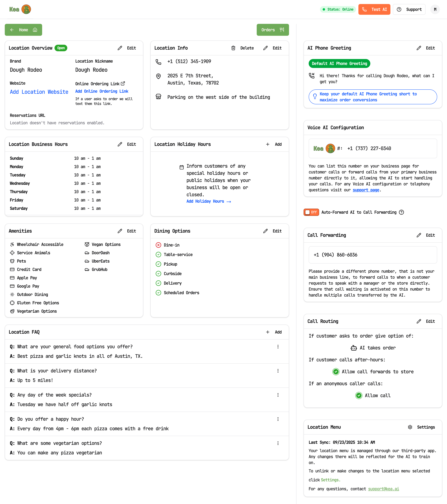Open options menu for vegetarian options FAQ

pos(278,443)
